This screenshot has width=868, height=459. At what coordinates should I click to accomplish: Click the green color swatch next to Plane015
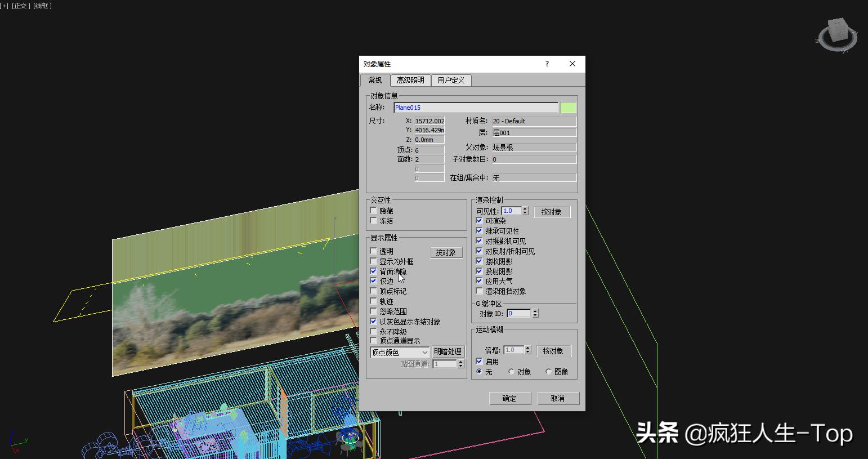[x=568, y=107]
